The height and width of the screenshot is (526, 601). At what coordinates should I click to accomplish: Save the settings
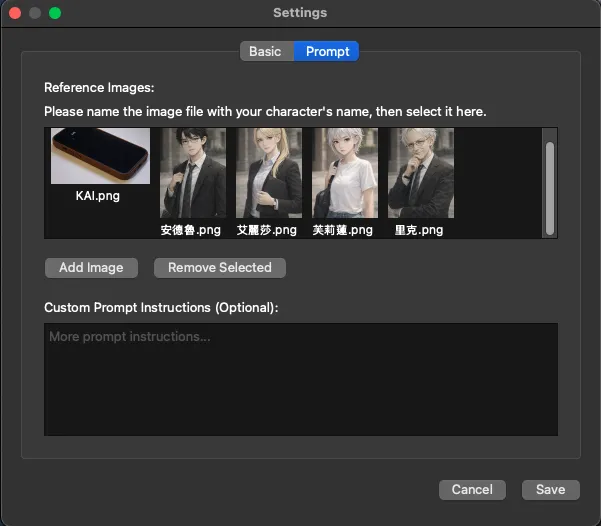pos(550,489)
